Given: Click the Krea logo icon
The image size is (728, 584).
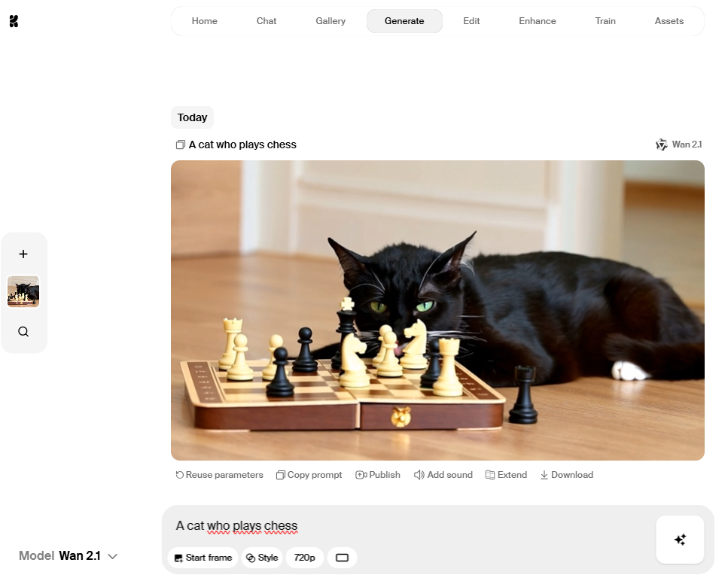Looking at the screenshot, I should pos(14,21).
